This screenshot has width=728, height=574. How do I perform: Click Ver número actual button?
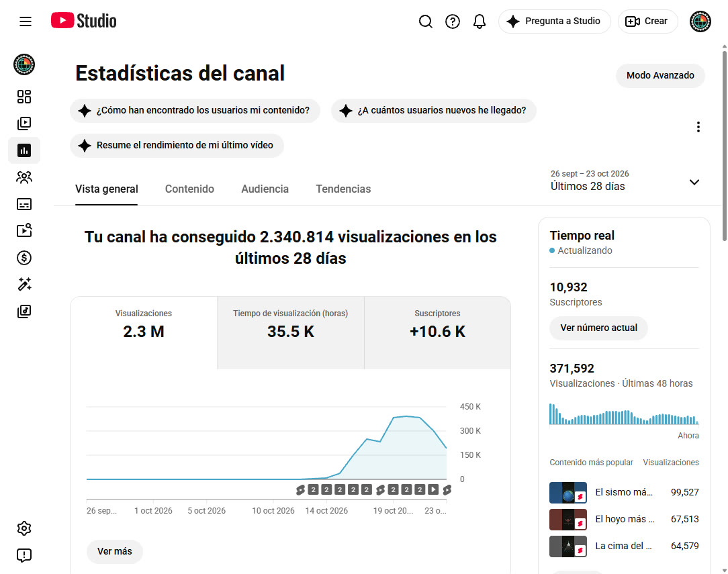[598, 328]
